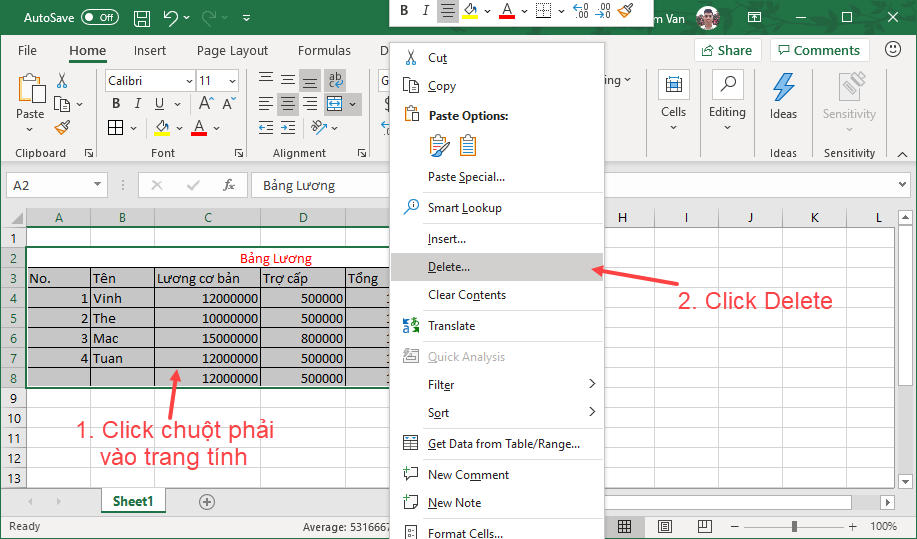
Task: Toggle the AutoSave switch
Action: click(x=99, y=18)
